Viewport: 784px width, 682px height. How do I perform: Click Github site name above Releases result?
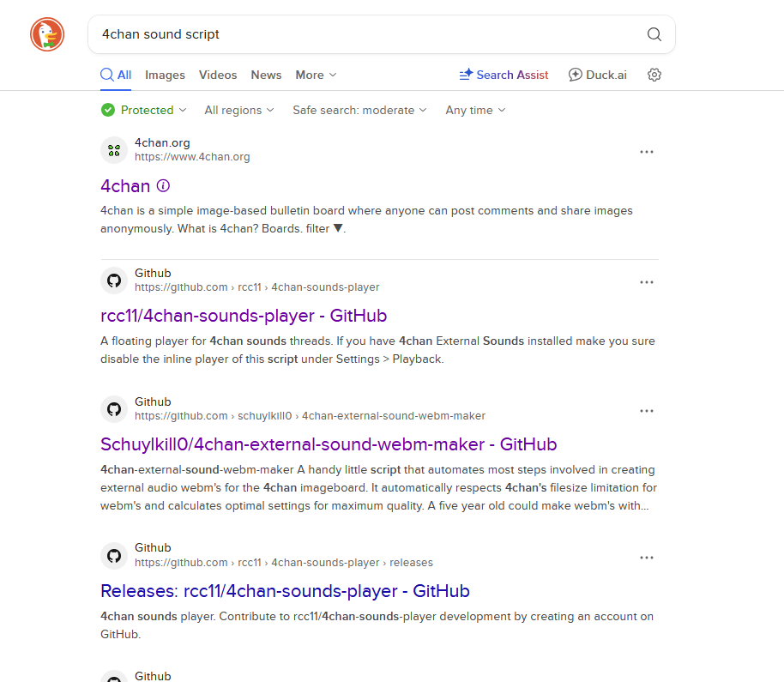point(153,548)
